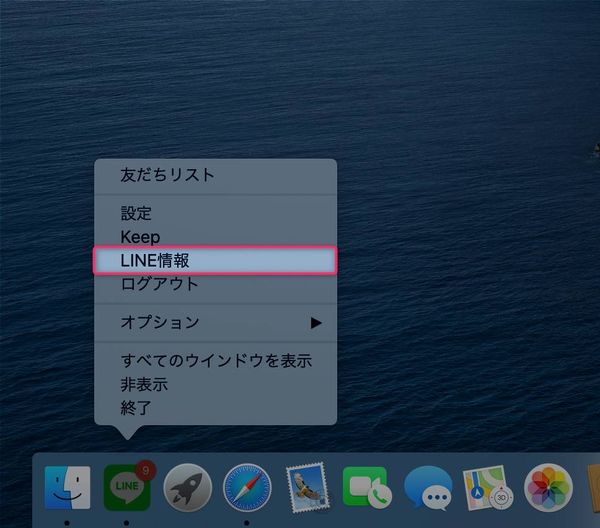Click the LINE app icon in the Dock
This screenshot has width=600, height=528.
pos(127,487)
